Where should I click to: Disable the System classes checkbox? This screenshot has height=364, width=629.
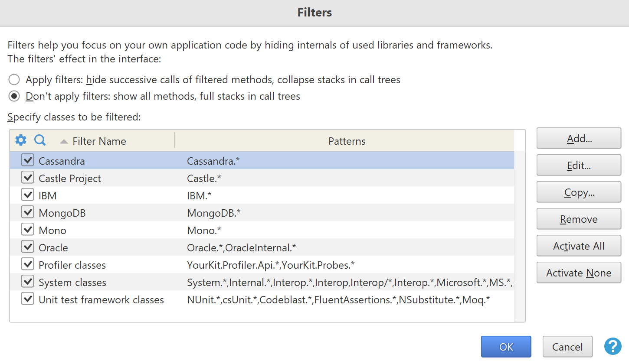click(x=28, y=282)
